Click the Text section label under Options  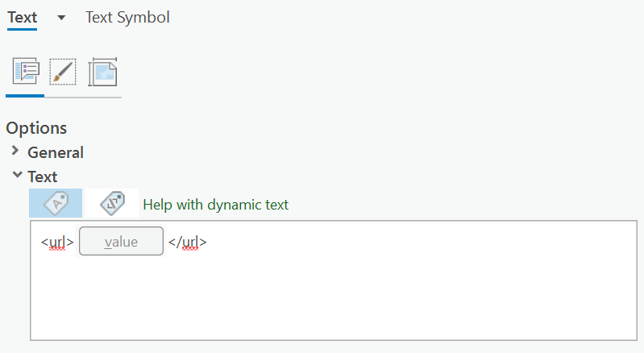[x=43, y=176]
